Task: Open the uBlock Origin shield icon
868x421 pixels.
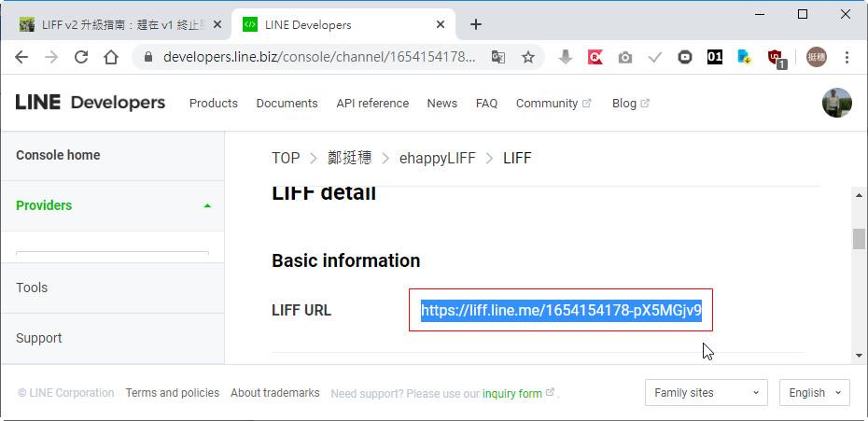Action: pos(775,58)
